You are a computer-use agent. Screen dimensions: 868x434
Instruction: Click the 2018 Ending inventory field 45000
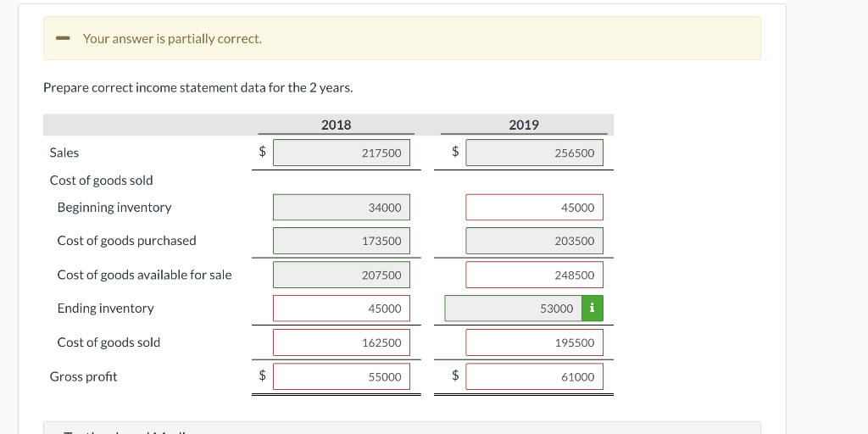point(342,309)
